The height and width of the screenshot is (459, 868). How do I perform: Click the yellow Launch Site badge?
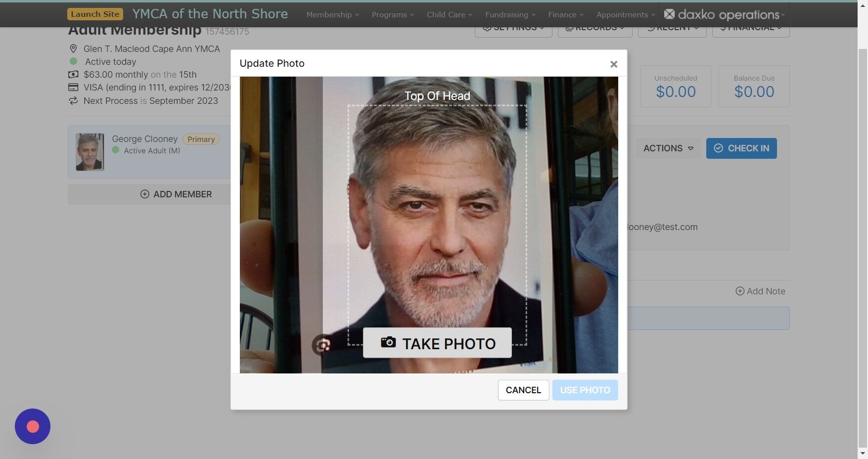94,14
